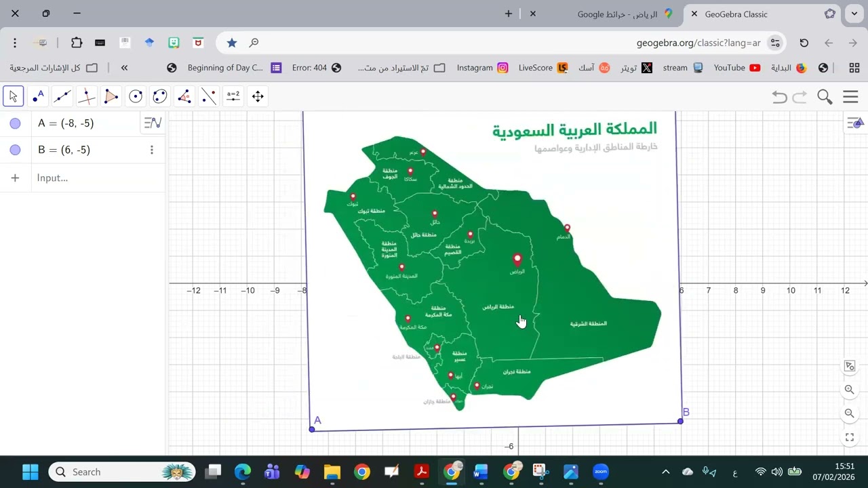Screen dimensions: 868x488
Task: Open Chrome three-dot menu
Action: [x=15, y=43]
